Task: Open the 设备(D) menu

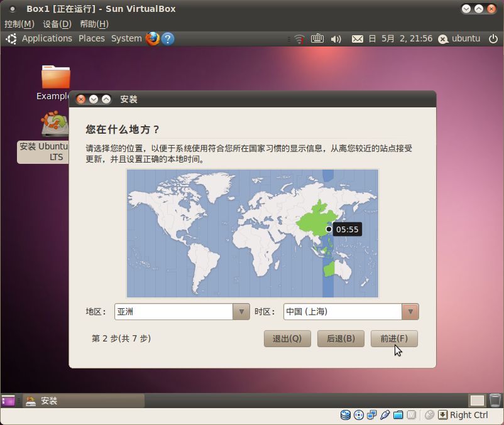Action: 57,24
